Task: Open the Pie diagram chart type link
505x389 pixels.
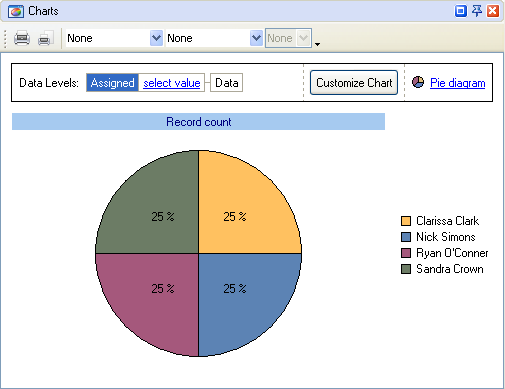Action: (457, 83)
